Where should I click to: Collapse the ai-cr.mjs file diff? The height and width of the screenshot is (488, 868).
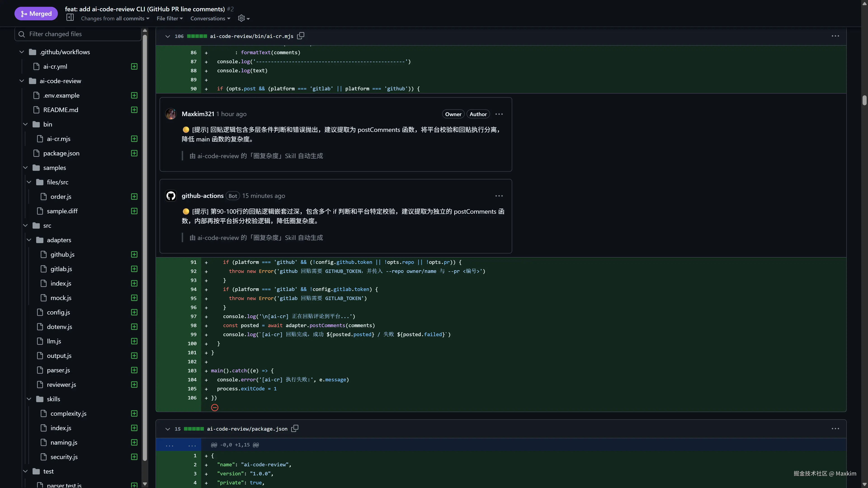click(167, 36)
